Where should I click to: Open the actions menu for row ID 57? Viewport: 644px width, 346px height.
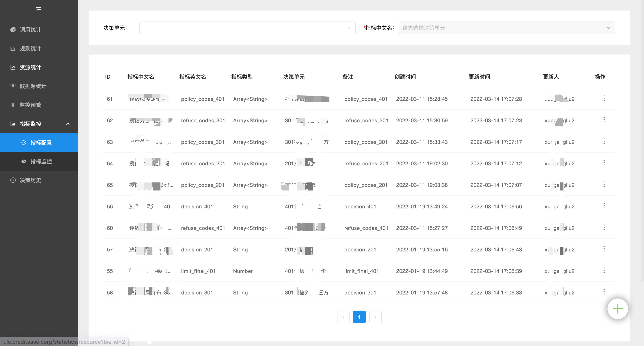point(604,249)
